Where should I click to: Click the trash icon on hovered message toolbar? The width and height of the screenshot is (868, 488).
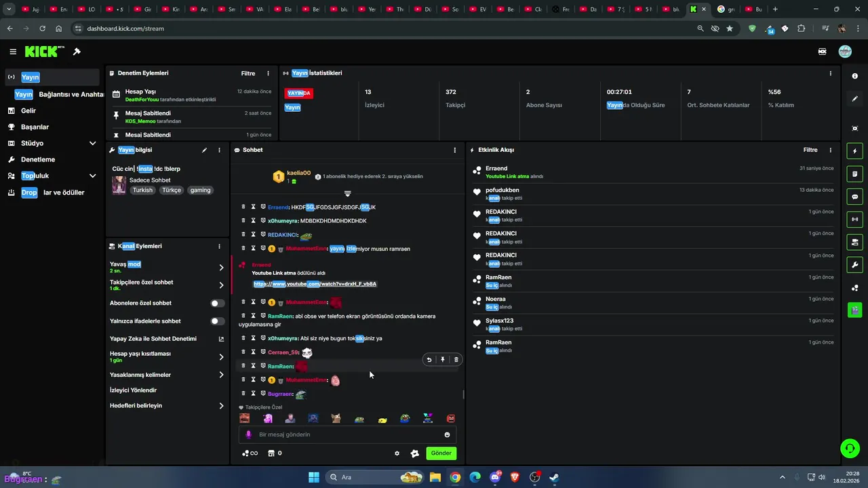coord(456,360)
